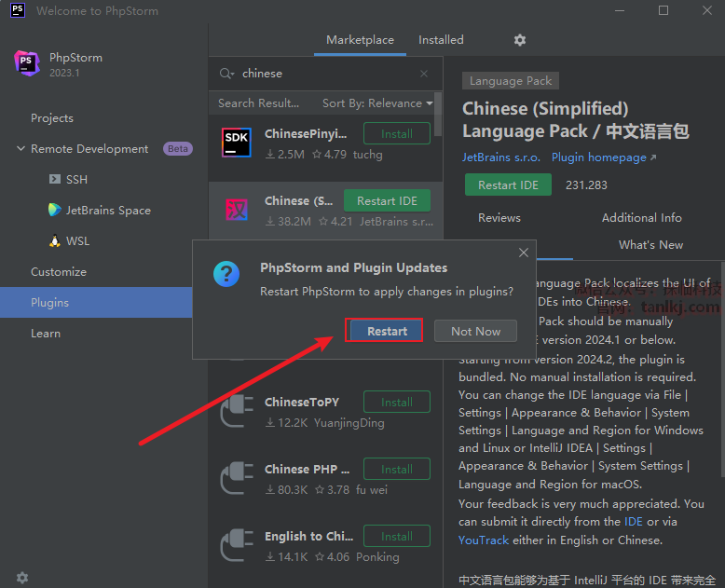
Task: Collapse the Remote Development tree node
Action: point(21,149)
